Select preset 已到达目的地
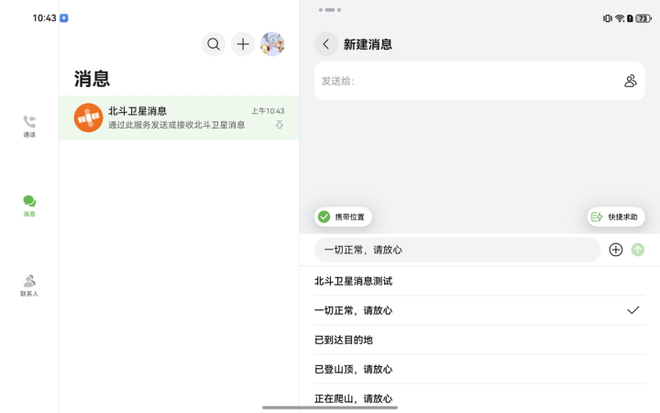 (479, 340)
